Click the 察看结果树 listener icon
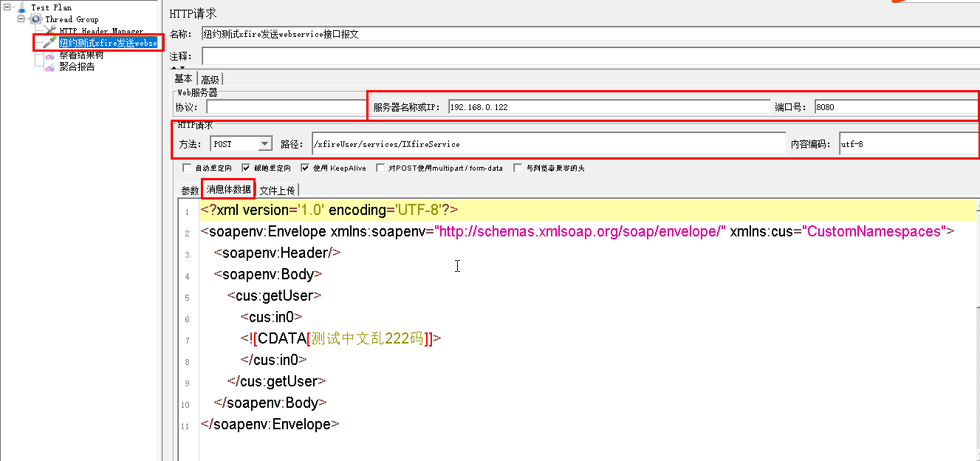The image size is (980, 461). tap(50, 55)
